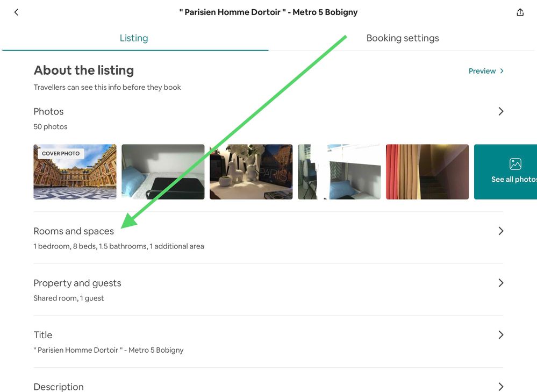The image size is (537, 392).
Task: View the red curtain staircase photo
Action: pos(427,172)
